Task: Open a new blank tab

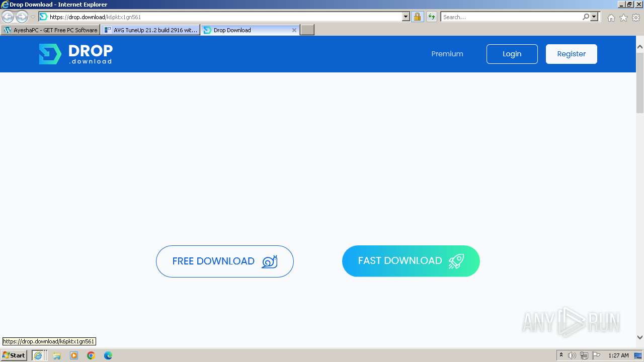Action: point(307,30)
